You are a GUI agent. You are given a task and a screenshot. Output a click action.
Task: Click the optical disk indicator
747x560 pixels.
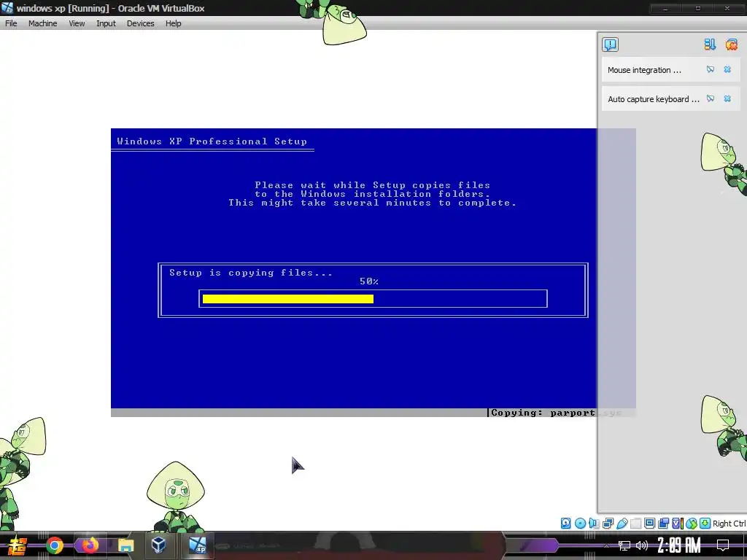[x=580, y=524]
